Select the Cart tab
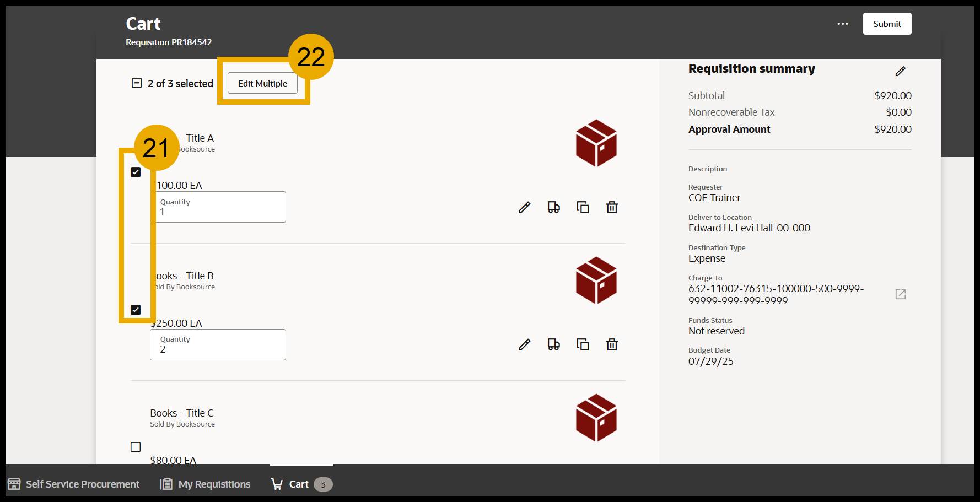The width and height of the screenshot is (980, 502). pyautogui.click(x=301, y=484)
